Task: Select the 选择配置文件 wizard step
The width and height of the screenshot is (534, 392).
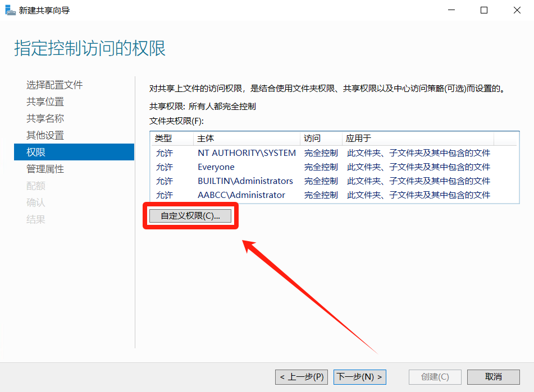Action: click(54, 85)
